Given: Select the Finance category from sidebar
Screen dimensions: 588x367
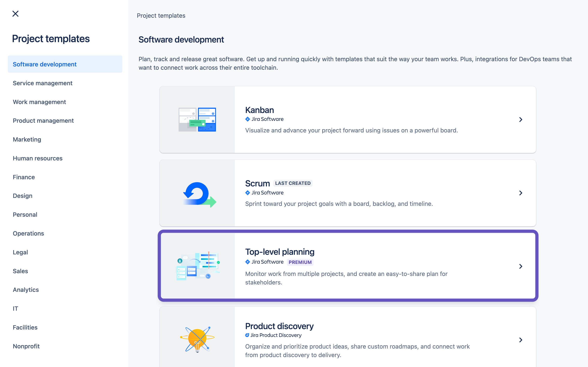Looking at the screenshot, I should pos(24,177).
